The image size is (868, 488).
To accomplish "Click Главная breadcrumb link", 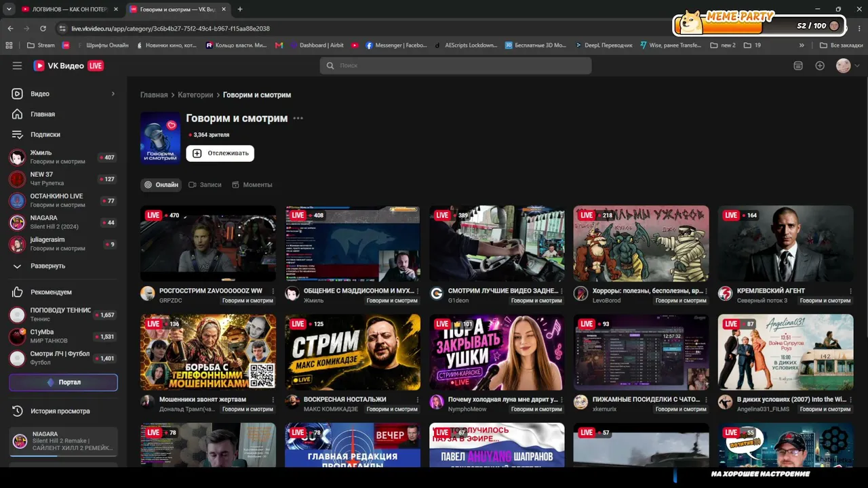I will (154, 95).
